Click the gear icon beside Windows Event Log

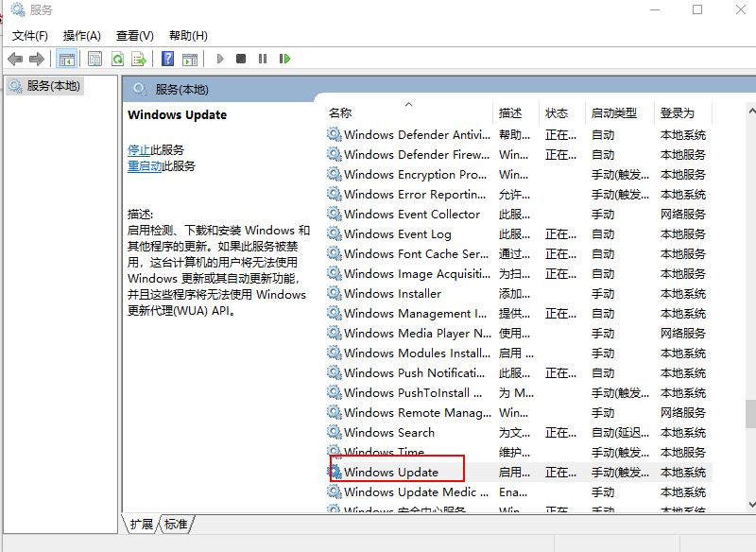[x=335, y=233]
